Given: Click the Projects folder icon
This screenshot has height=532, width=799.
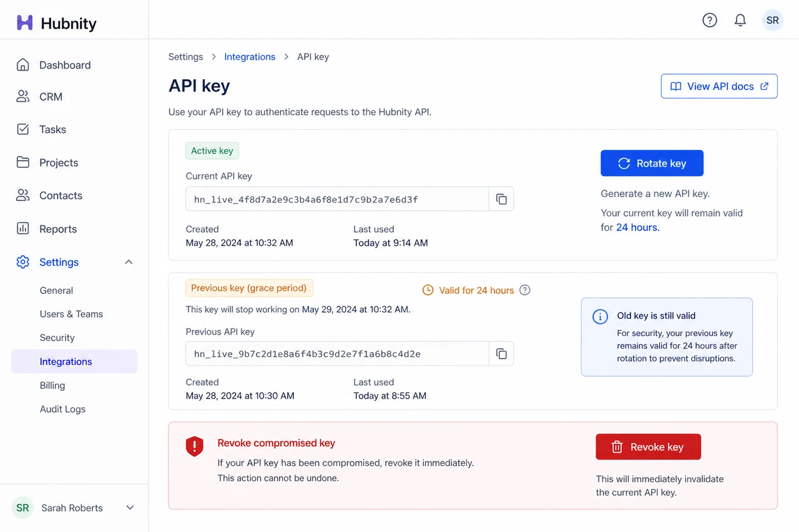Looking at the screenshot, I should (23, 162).
